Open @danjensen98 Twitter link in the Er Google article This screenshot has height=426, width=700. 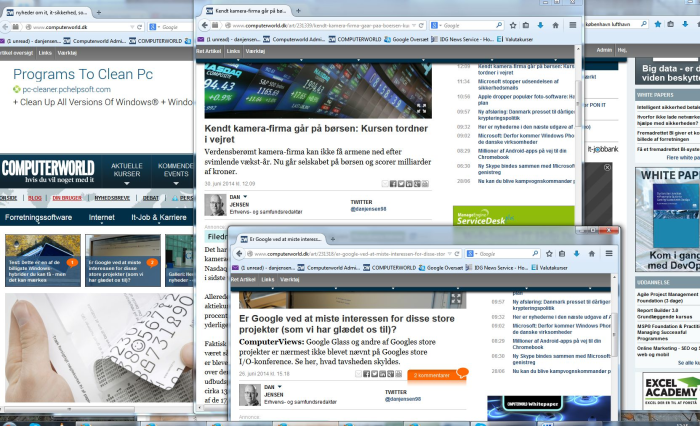[403, 399]
